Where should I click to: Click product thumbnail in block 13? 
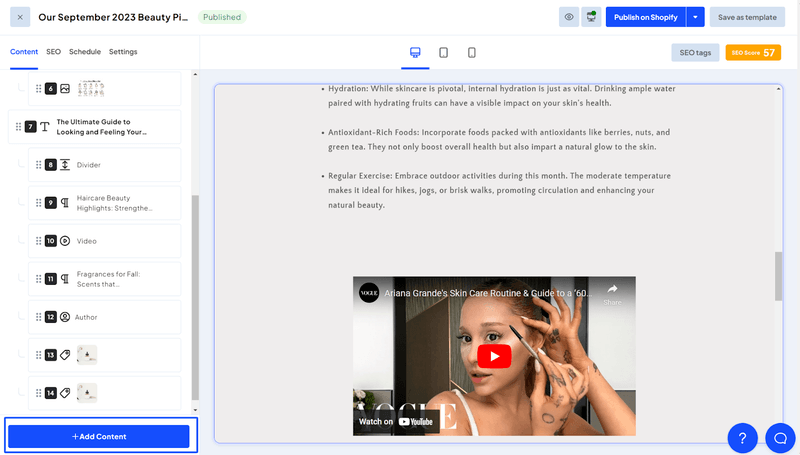pyautogui.click(x=87, y=355)
